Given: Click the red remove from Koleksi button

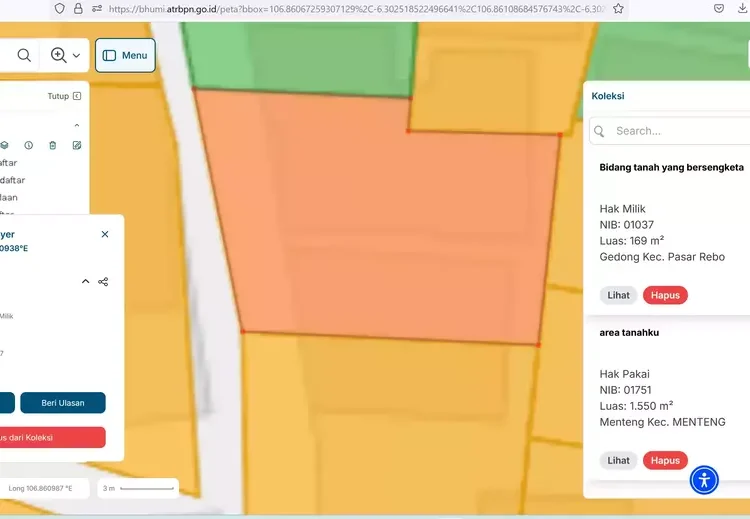Looking at the screenshot, I should click(x=52, y=437).
